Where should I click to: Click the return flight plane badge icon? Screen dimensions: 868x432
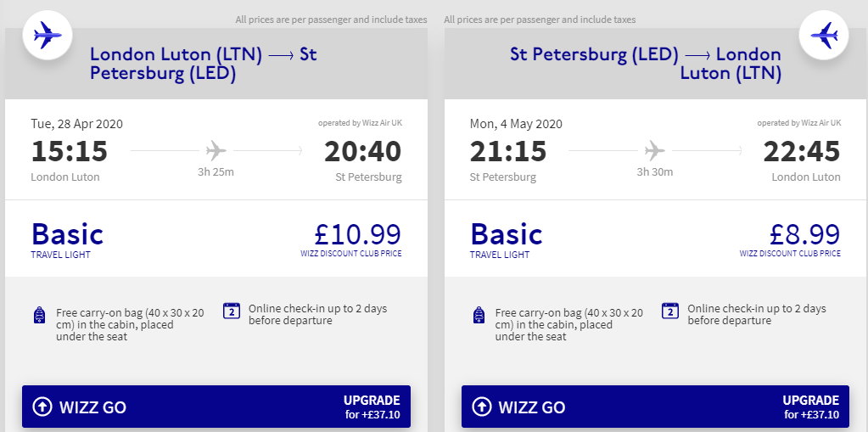(824, 36)
